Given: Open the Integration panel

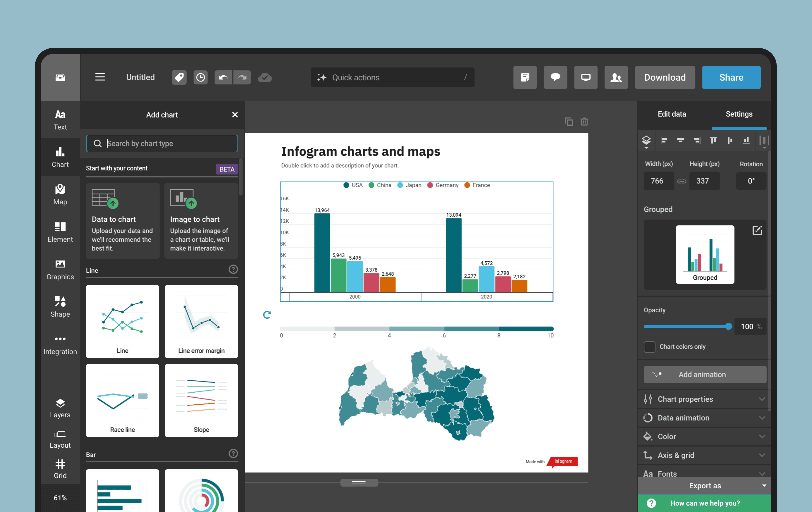Looking at the screenshot, I should click(60, 344).
